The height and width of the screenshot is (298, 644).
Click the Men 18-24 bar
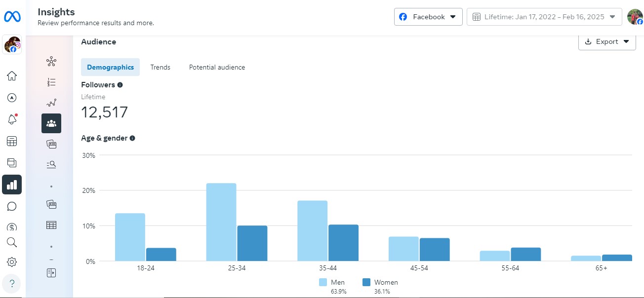(x=130, y=237)
